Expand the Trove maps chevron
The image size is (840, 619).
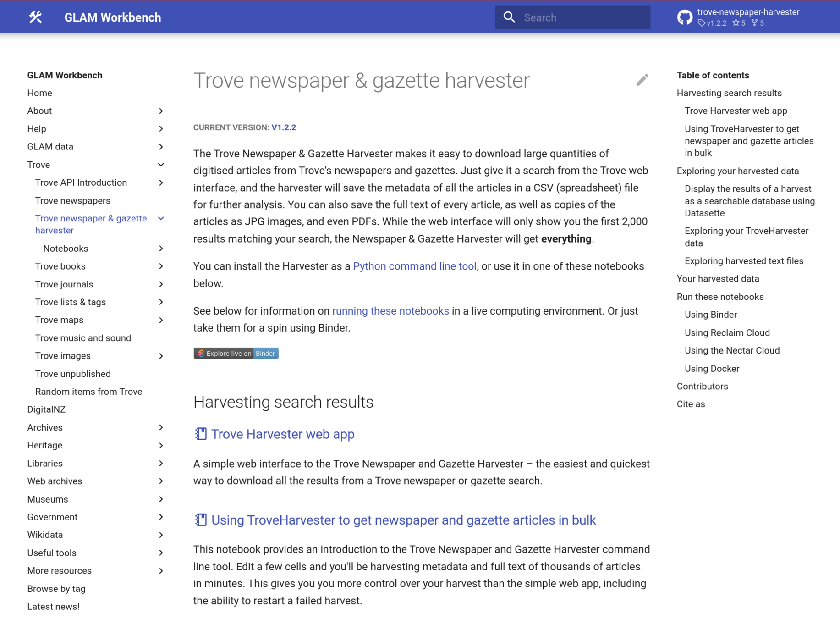pos(161,320)
